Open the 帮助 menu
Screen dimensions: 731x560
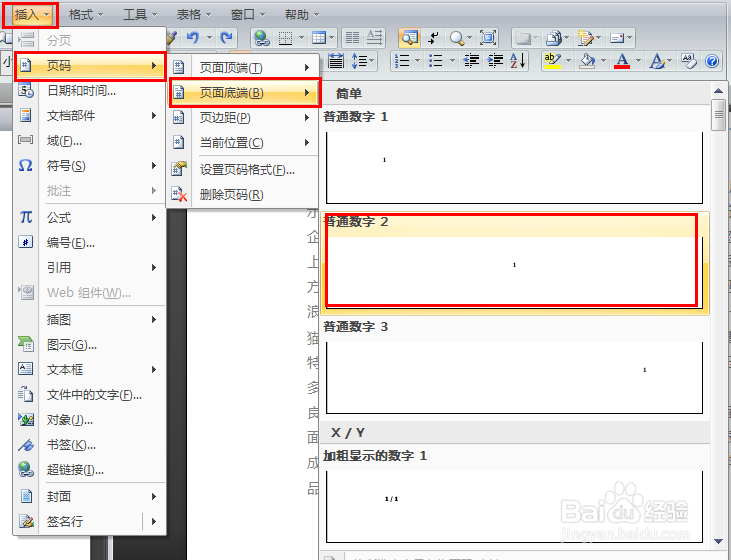(x=302, y=15)
